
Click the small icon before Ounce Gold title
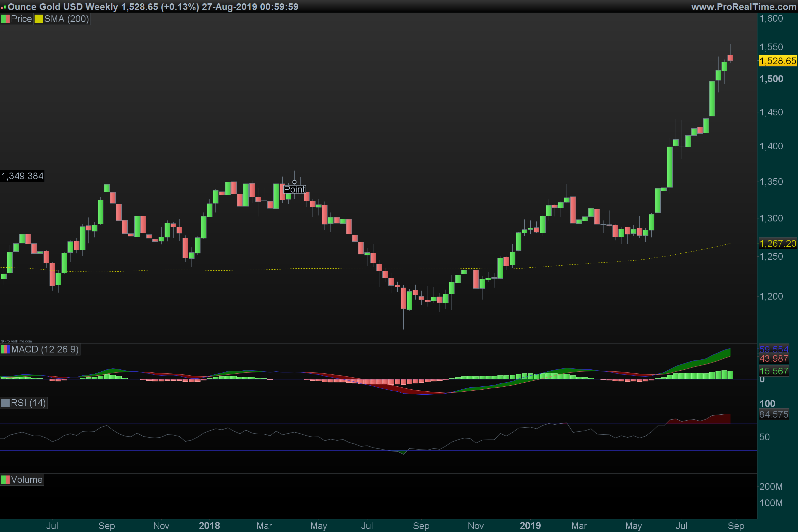tap(4, 7)
